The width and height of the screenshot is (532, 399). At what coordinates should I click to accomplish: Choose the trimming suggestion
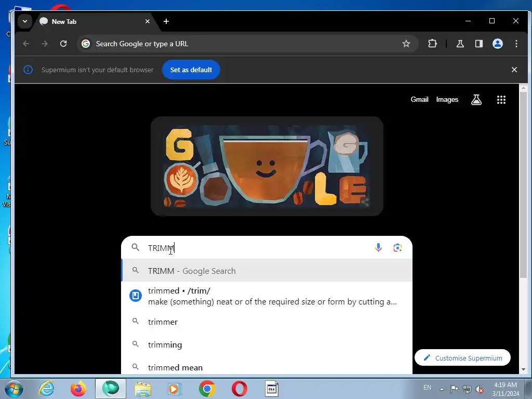[267, 345]
